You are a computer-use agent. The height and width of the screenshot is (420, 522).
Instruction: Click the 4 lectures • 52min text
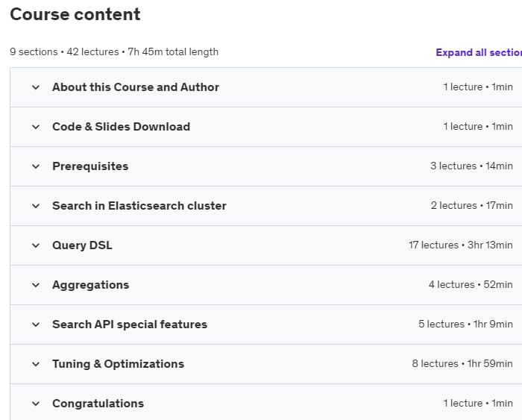[471, 284]
